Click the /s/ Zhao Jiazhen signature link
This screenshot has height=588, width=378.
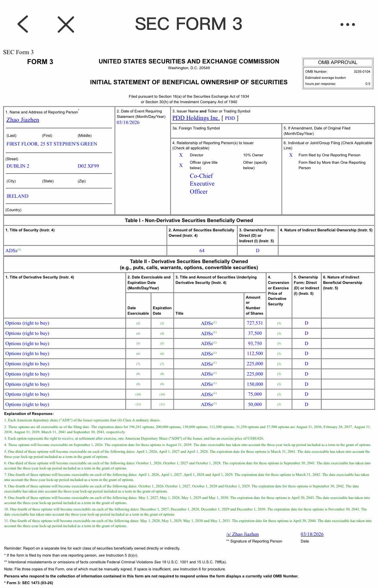[x=242, y=534]
